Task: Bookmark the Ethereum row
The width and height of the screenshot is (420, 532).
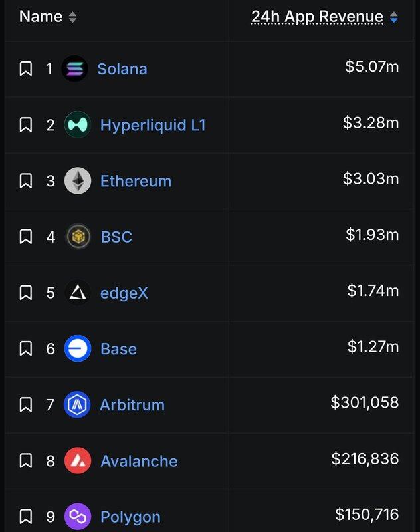Action: [26, 181]
